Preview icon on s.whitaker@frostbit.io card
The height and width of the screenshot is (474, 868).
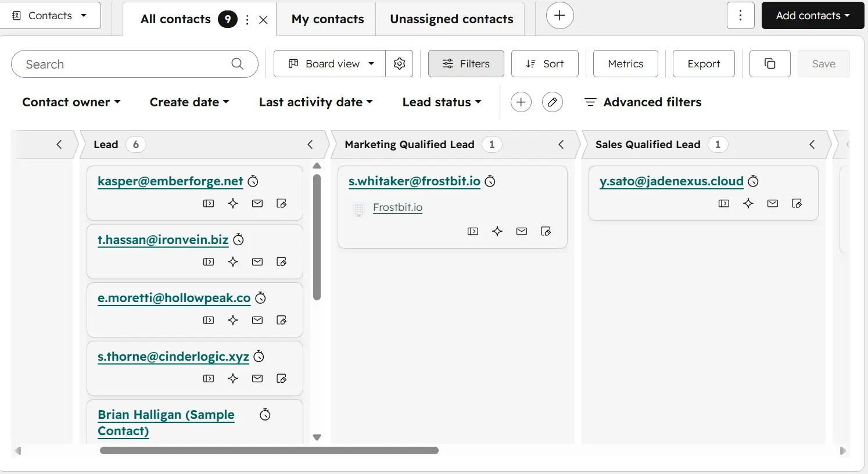pos(473,231)
